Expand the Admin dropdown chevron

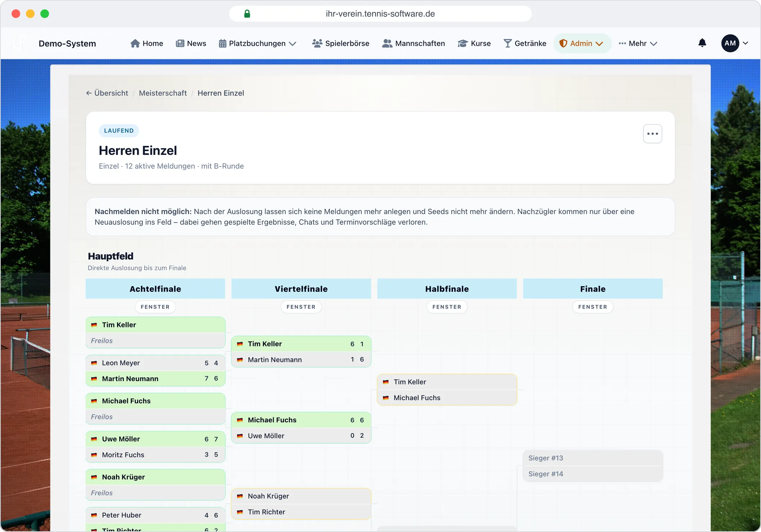coord(599,44)
